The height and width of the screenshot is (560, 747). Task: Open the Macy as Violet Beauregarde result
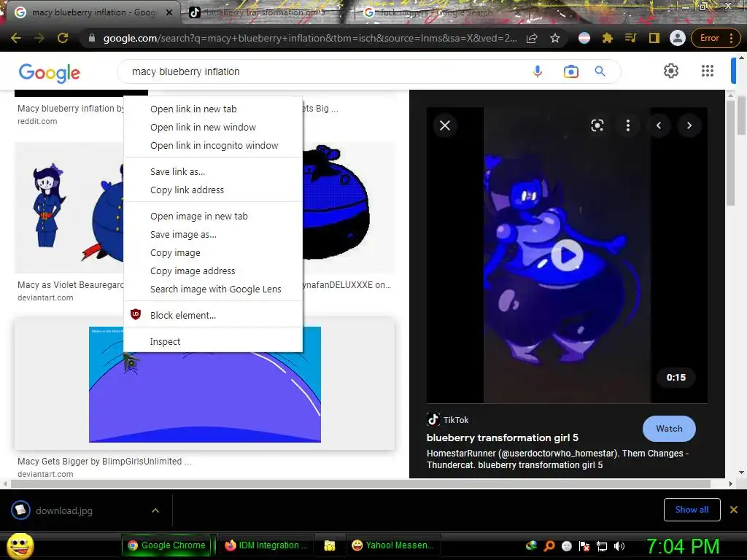click(70, 285)
